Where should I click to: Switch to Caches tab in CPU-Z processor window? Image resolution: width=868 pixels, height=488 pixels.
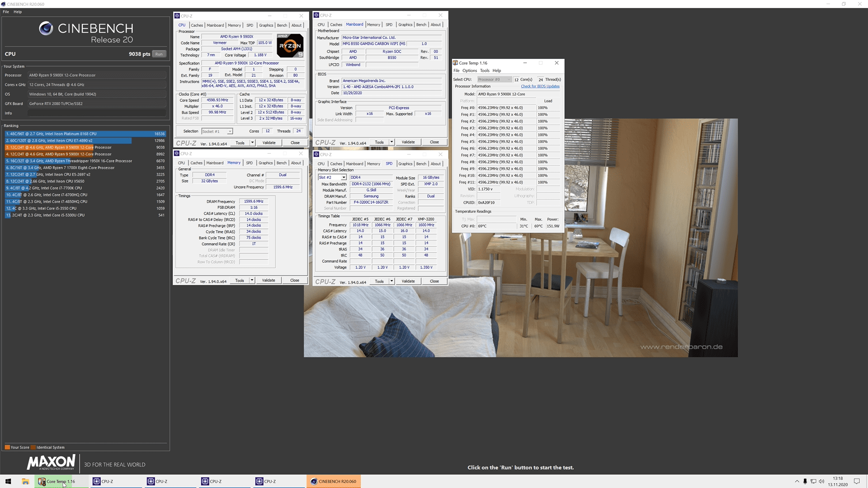coord(197,25)
